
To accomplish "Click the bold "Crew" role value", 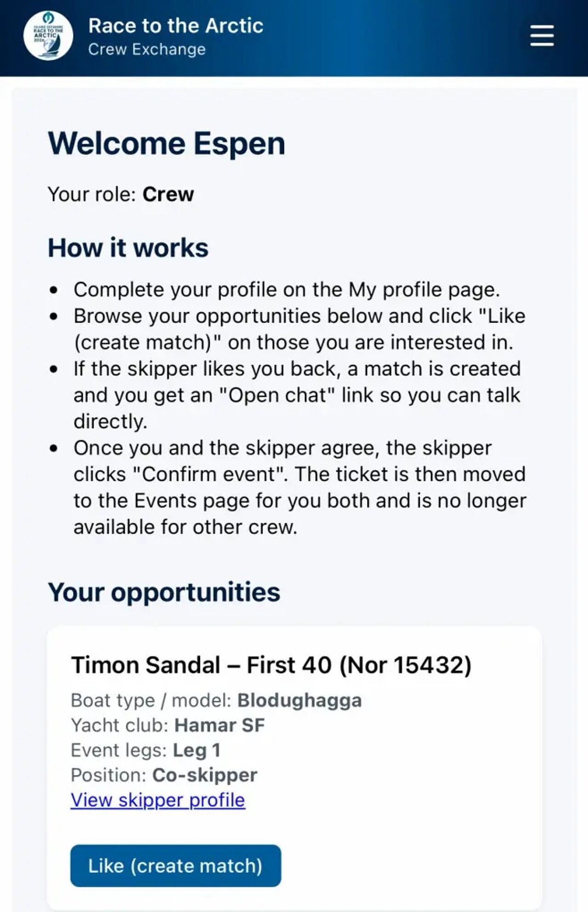I will tap(168, 194).
